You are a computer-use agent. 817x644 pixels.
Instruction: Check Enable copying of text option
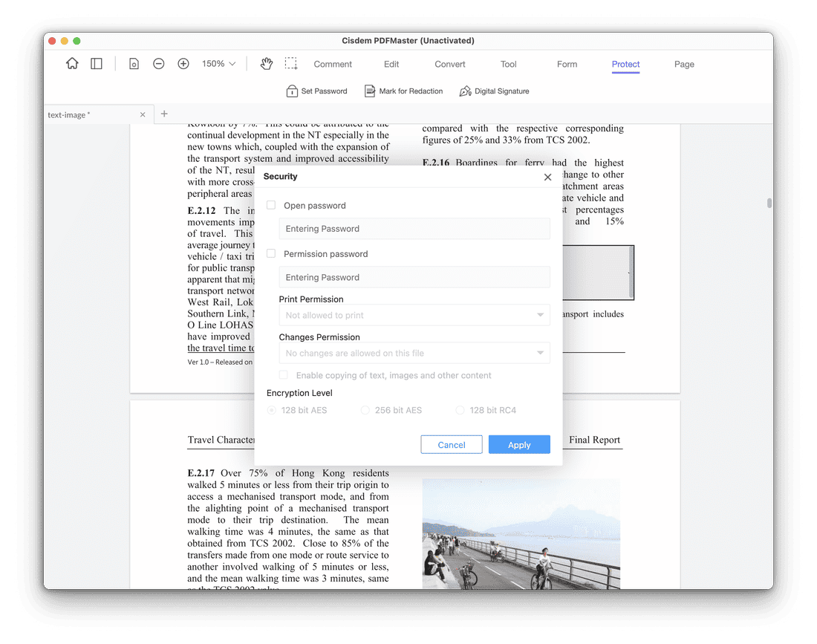click(x=284, y=375)
